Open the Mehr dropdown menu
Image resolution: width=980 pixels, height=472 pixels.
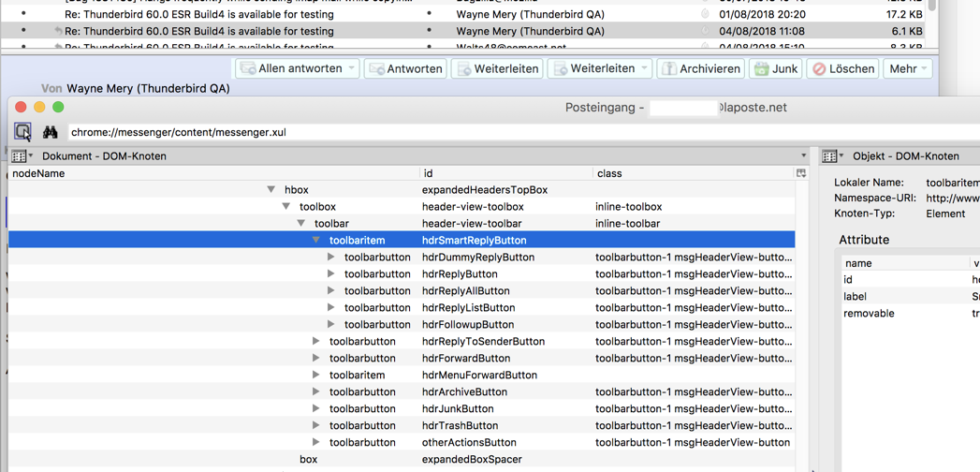907,68
